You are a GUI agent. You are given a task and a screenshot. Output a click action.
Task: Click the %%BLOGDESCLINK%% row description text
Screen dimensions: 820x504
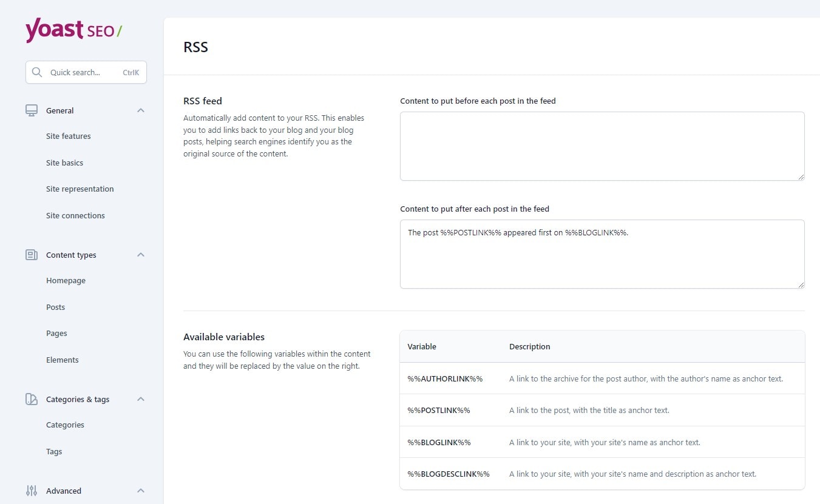632,474
